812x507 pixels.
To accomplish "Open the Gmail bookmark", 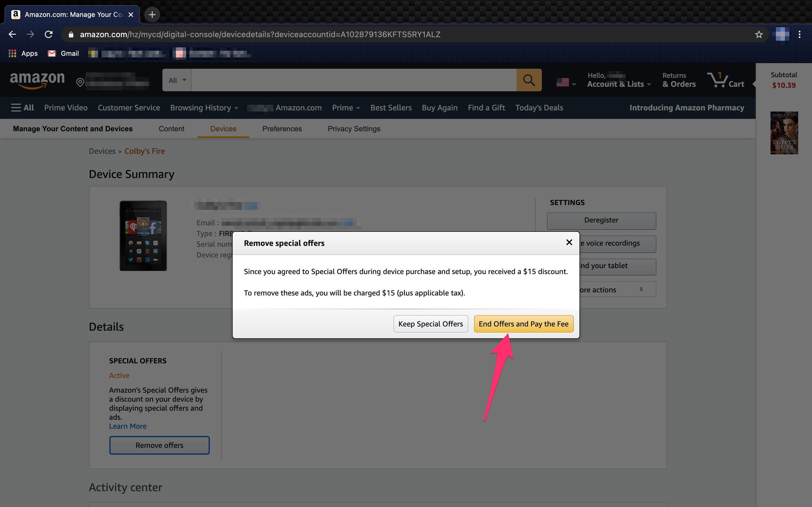I will [x=63, y=53].
